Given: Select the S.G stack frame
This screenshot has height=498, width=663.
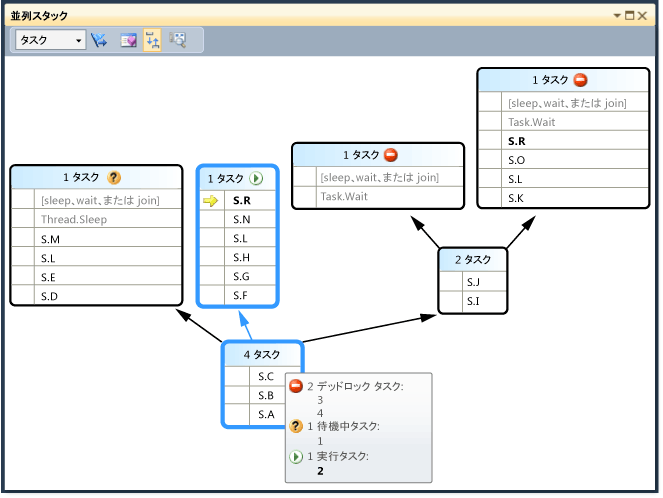Looking at the screenshot, I should tap(241, 276).
